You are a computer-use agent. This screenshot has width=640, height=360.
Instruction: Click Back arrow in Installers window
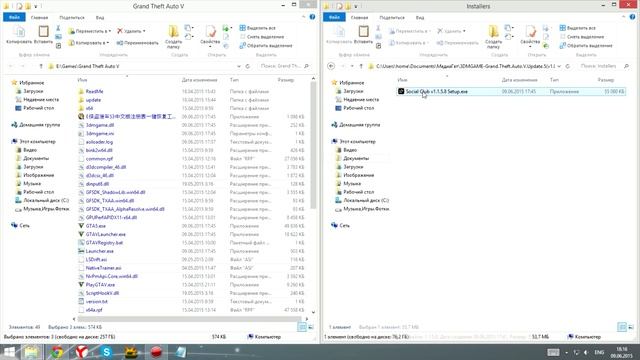pos(331,66)
